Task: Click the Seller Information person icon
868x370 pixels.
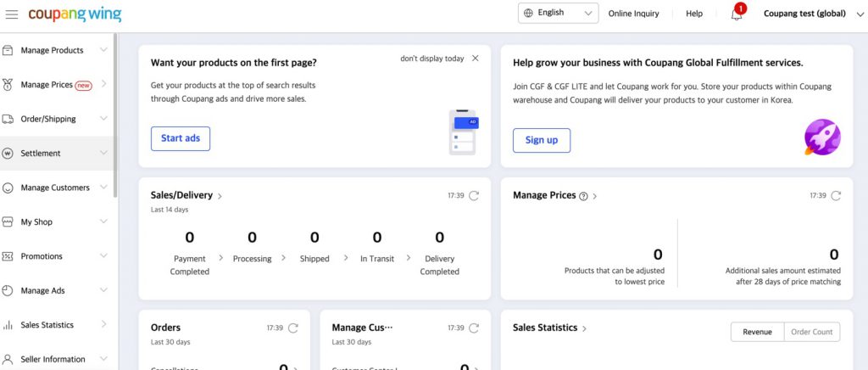Action: click(8, 360)
